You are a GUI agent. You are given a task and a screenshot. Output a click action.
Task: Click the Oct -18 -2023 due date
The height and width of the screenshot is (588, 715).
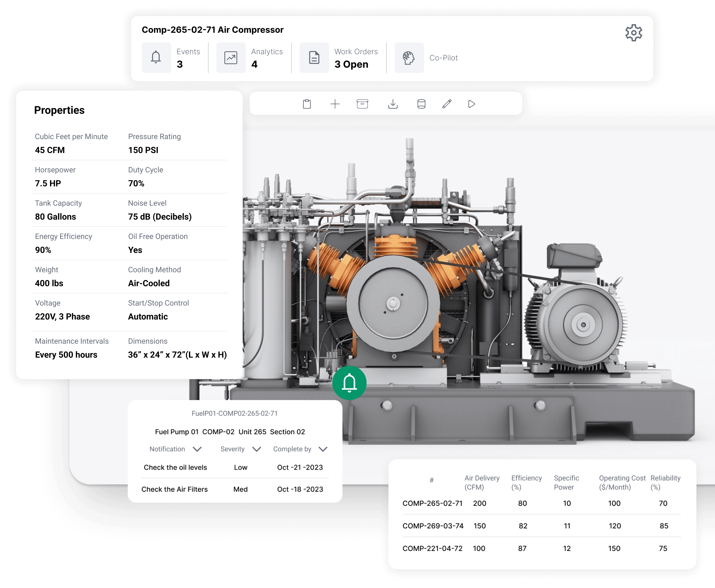[x=300, y=489]
